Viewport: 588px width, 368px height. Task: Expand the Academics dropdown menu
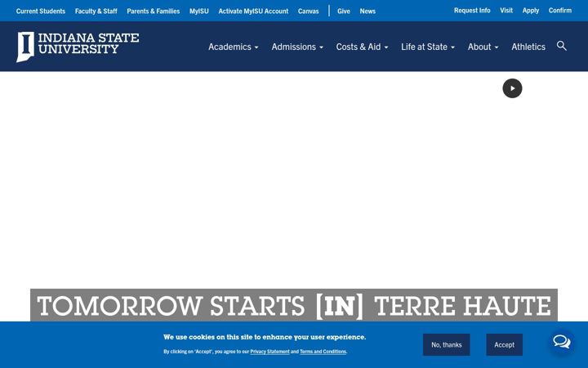tap(234, 47)
